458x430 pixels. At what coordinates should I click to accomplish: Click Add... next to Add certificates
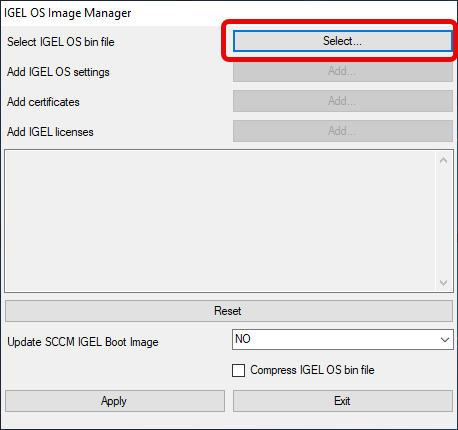pos(343,101)
